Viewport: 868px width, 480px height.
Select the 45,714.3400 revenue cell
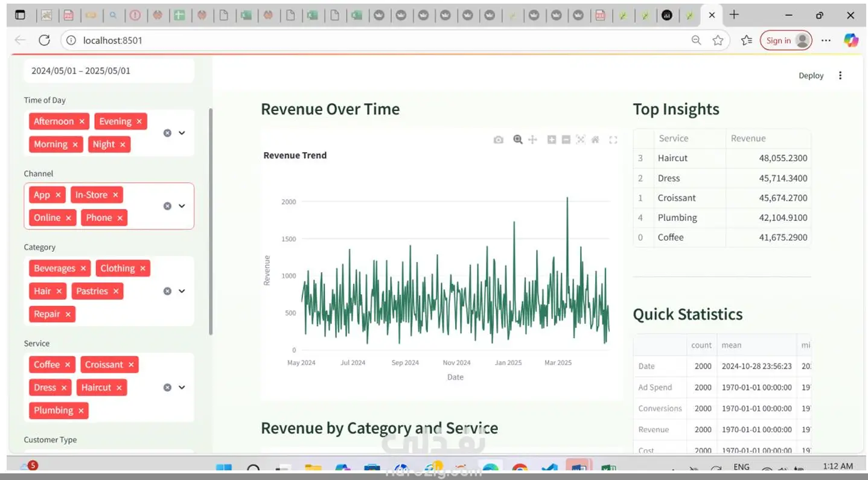[x=768, y=178]
